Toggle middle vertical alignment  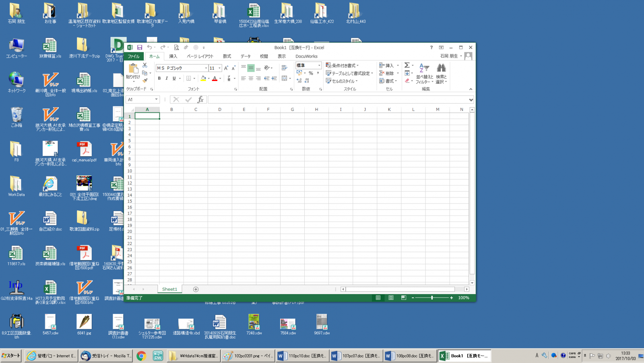click(251, 68)
